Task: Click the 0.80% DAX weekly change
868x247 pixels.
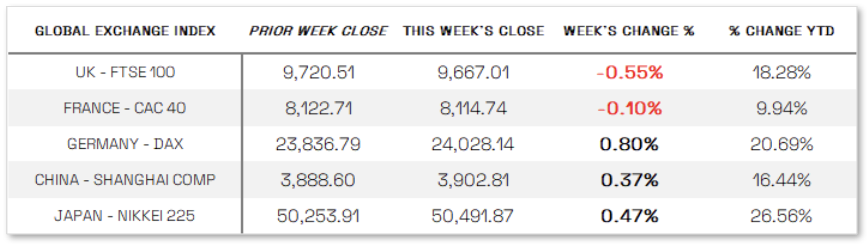Action: coord(629,144)
